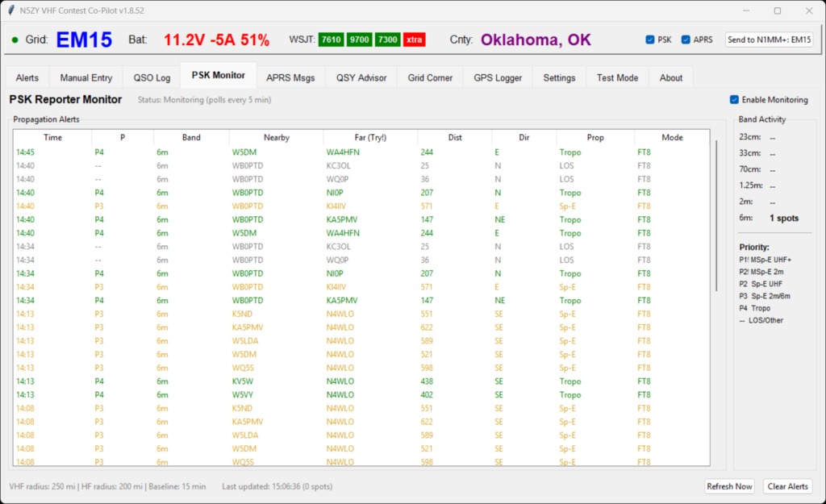The width and height of the screenshot is (826, 504).
Task: Toggle the PSK checkbox
Action: pyautogui.click(x=651, y=40)
